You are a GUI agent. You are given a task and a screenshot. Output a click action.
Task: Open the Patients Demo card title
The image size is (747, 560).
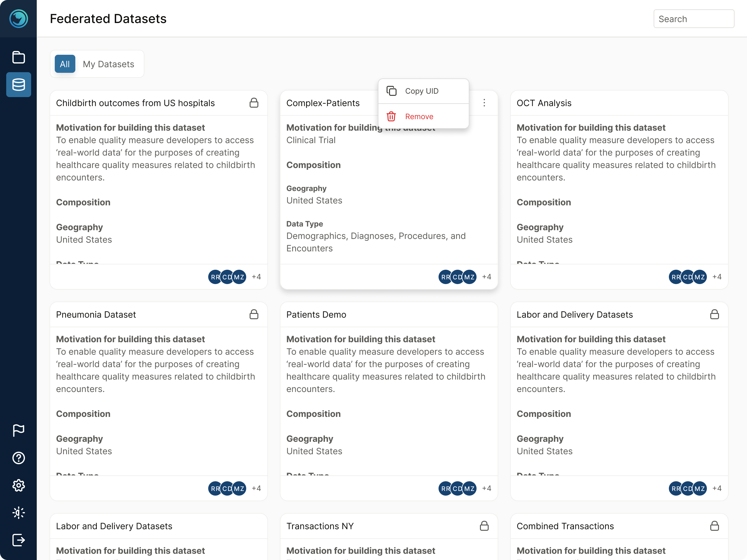316,314
